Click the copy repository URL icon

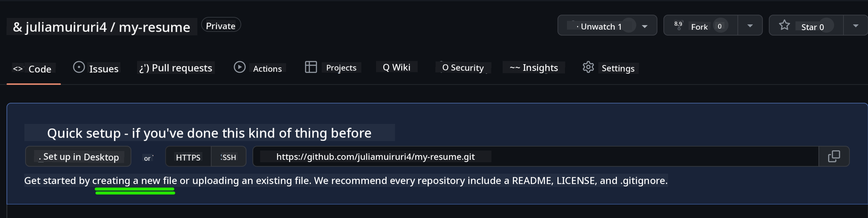click(x=834, y=157)
